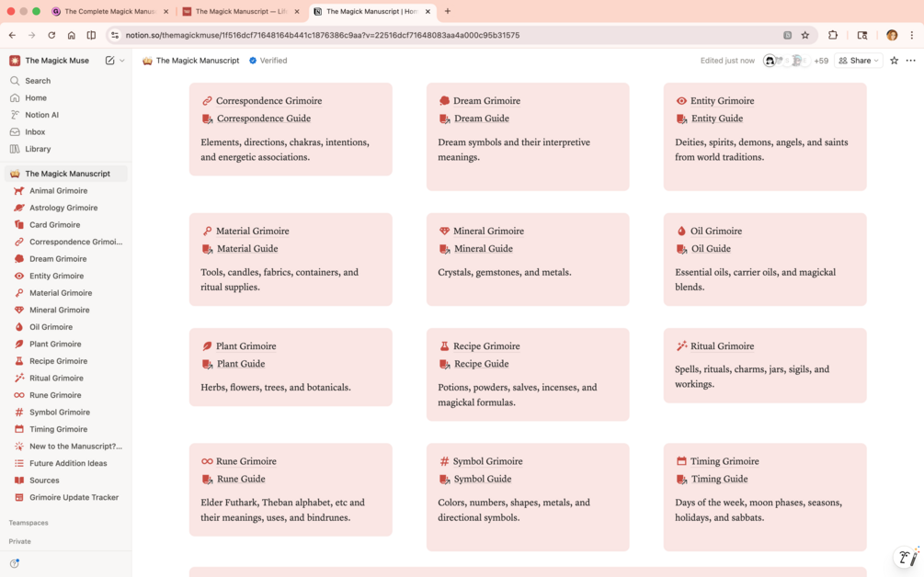Screen dimensions: 924x577
Task: Open Notion AI from sidebar
Action: click(41, 115)
